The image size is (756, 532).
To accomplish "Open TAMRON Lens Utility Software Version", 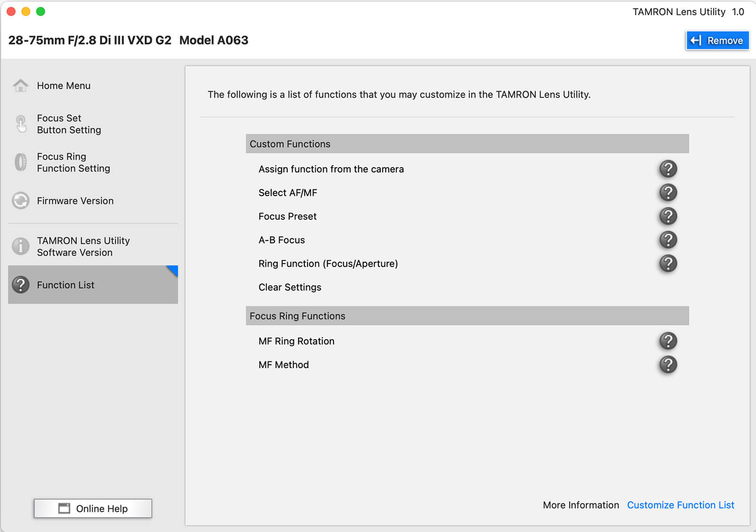I will tap(83, 246).
